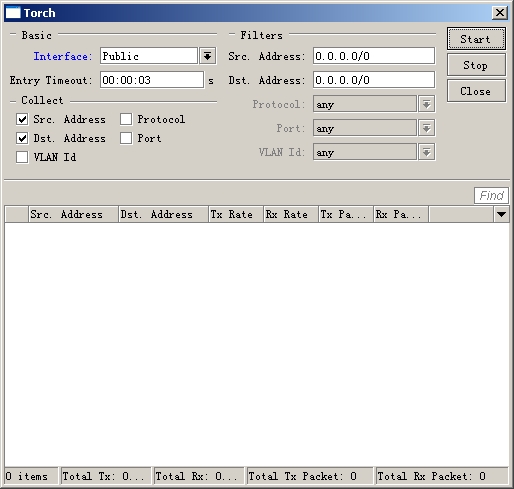Click 'Total Rx Packet: 0' status entry
The width and height of the screenshot is (514, 489).
tap(442, 476)
